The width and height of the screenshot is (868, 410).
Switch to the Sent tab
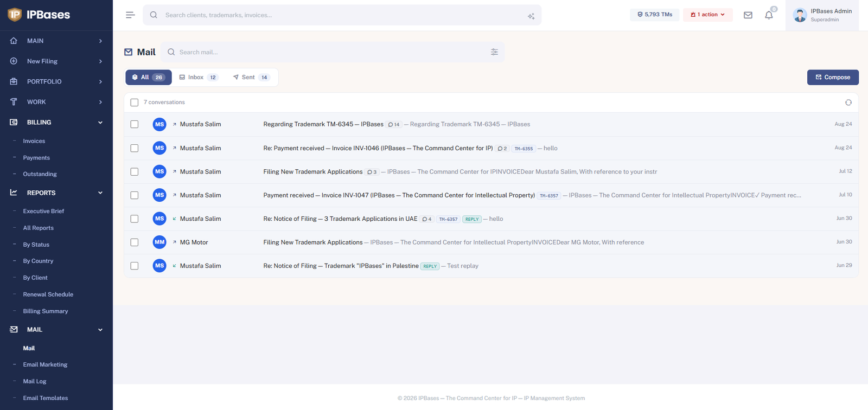point(251,77)
